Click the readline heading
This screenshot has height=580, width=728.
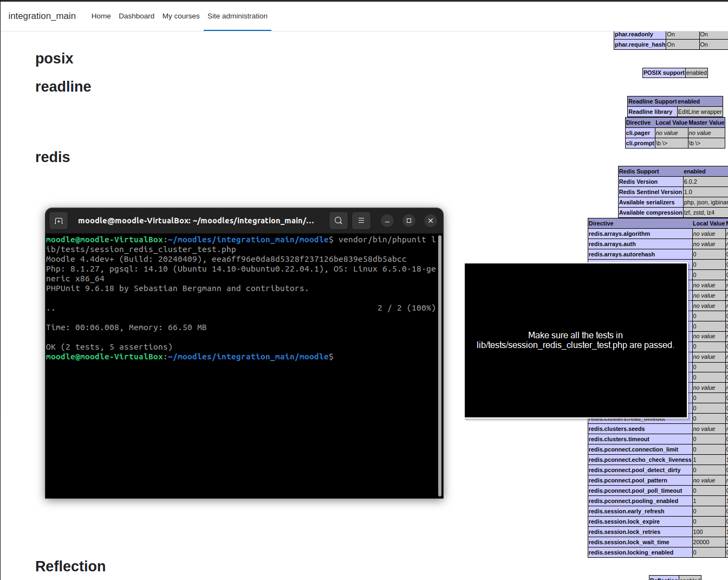(63, 87)
